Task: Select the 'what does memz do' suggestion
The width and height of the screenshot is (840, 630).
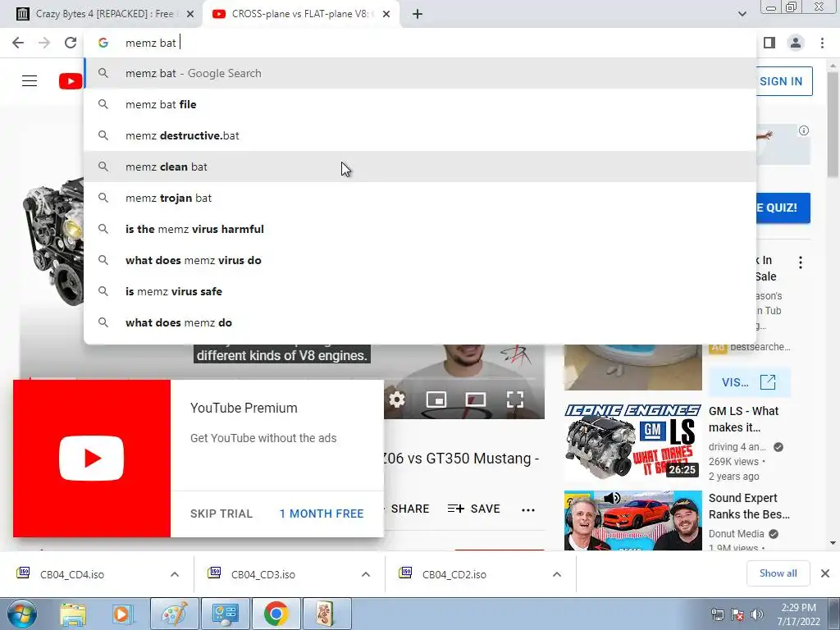Action: pos(421,322)
